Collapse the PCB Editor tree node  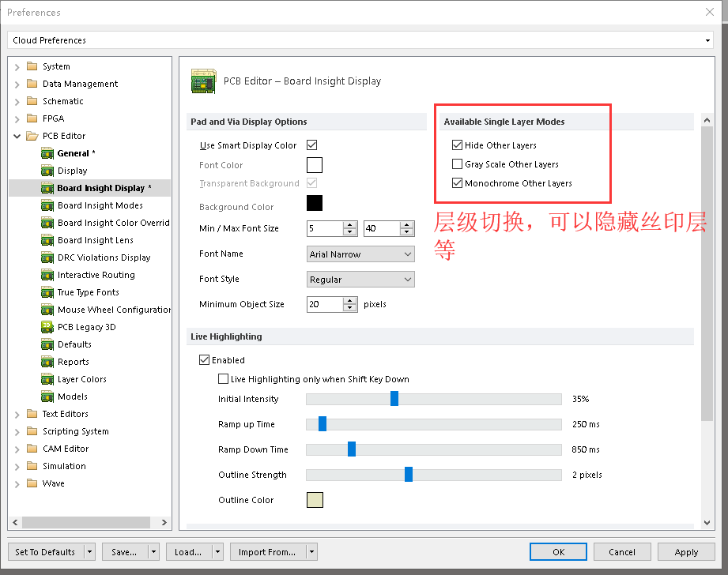coord(17,136)
